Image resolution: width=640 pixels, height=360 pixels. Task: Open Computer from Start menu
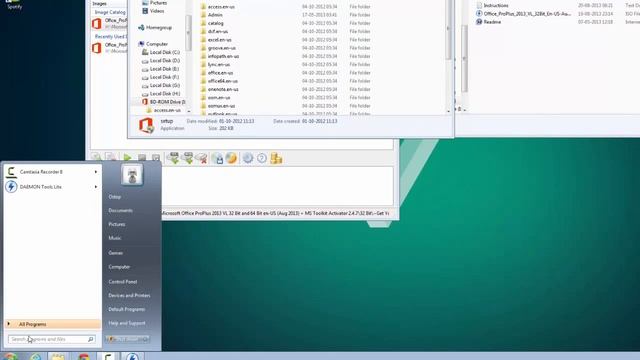coord(119,267)
